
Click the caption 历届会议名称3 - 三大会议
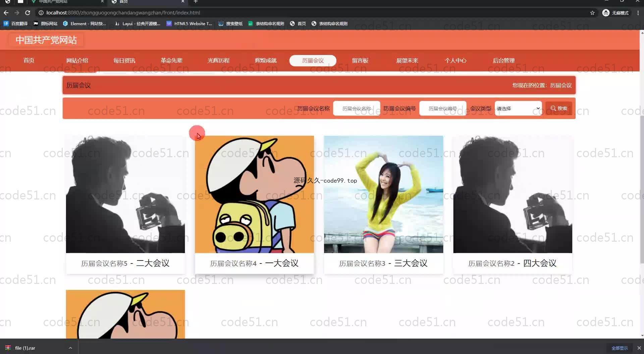[383, 263]
